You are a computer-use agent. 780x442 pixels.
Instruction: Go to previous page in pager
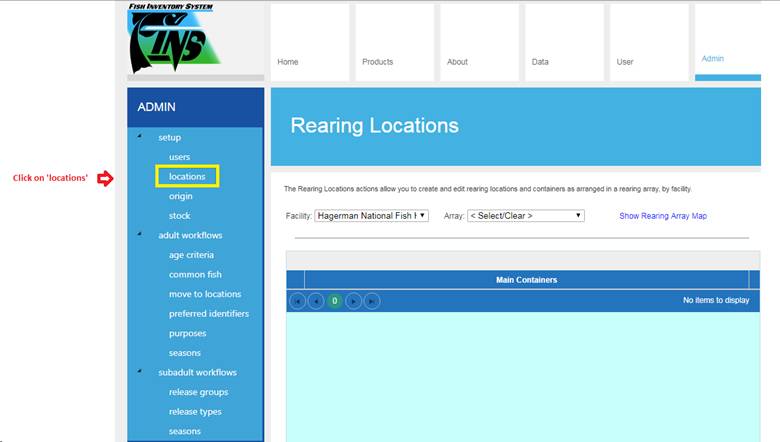point(316,300)
